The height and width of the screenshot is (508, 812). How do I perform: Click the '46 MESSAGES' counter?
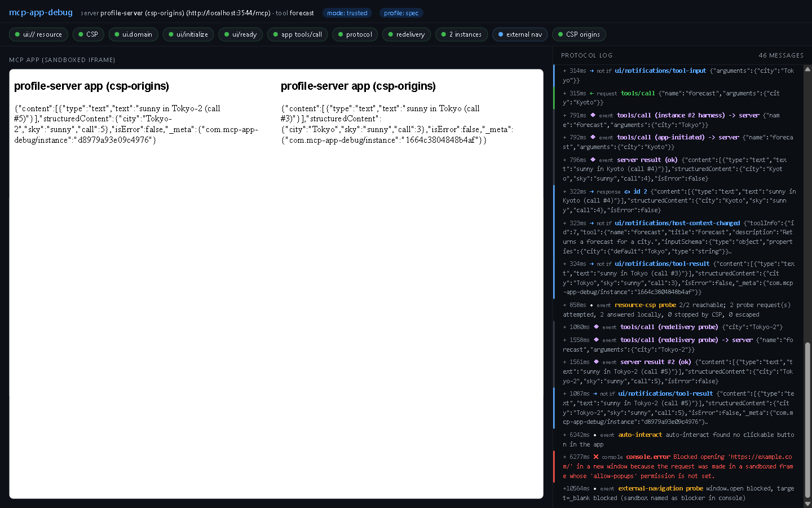781,55
